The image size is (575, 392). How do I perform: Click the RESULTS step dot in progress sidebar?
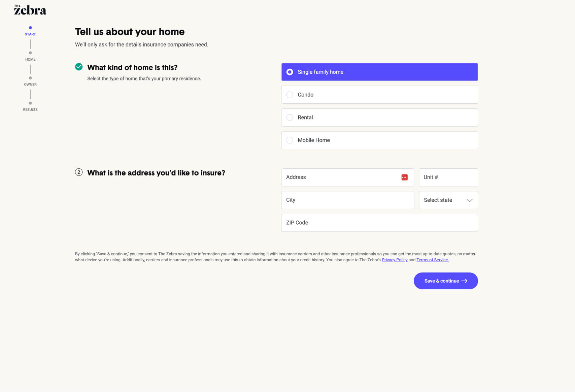pos(30,103)
